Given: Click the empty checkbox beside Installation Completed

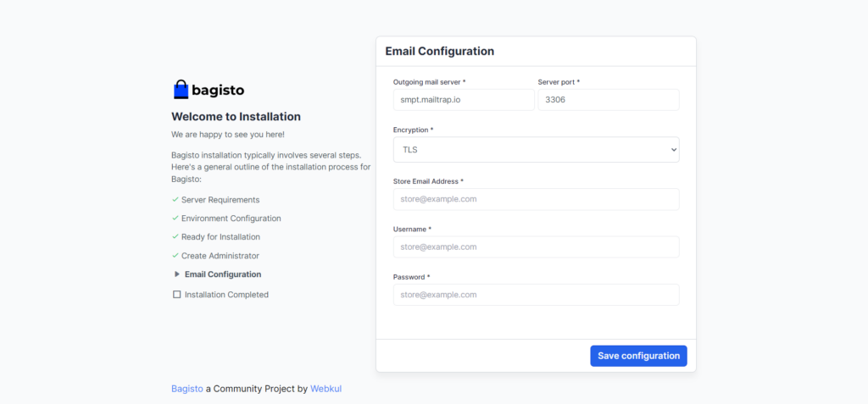Looking at the screenshot, I should click(x=176, y=295).
